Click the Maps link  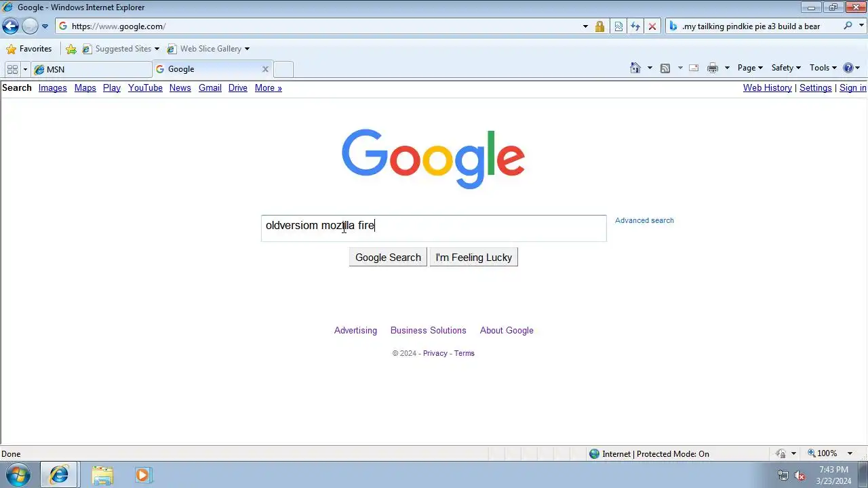click(x=85, y=88)
